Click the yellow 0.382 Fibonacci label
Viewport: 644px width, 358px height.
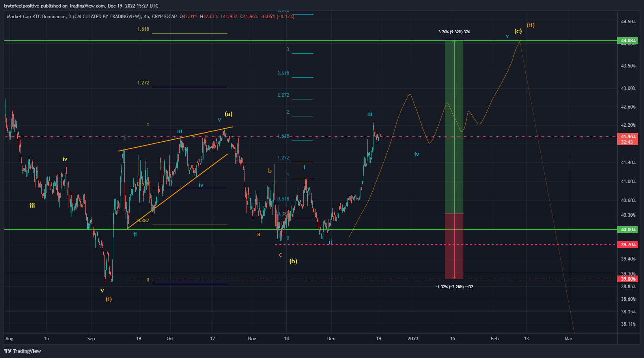click(x=143, y=221)
